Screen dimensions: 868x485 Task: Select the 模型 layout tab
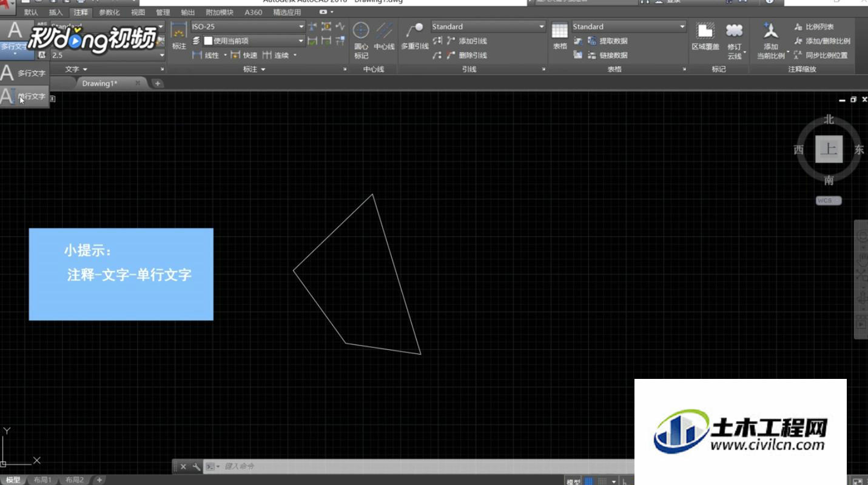13,480
